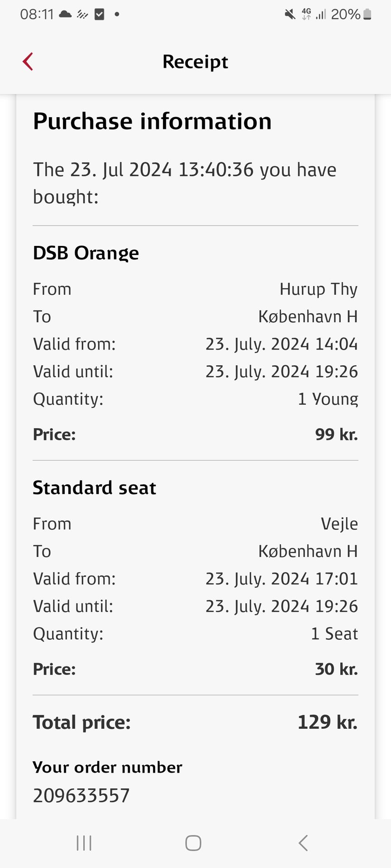Tap the Total price amount 129 kr.
The height and width of the screenshot is (868, 391).
[327, 722]
